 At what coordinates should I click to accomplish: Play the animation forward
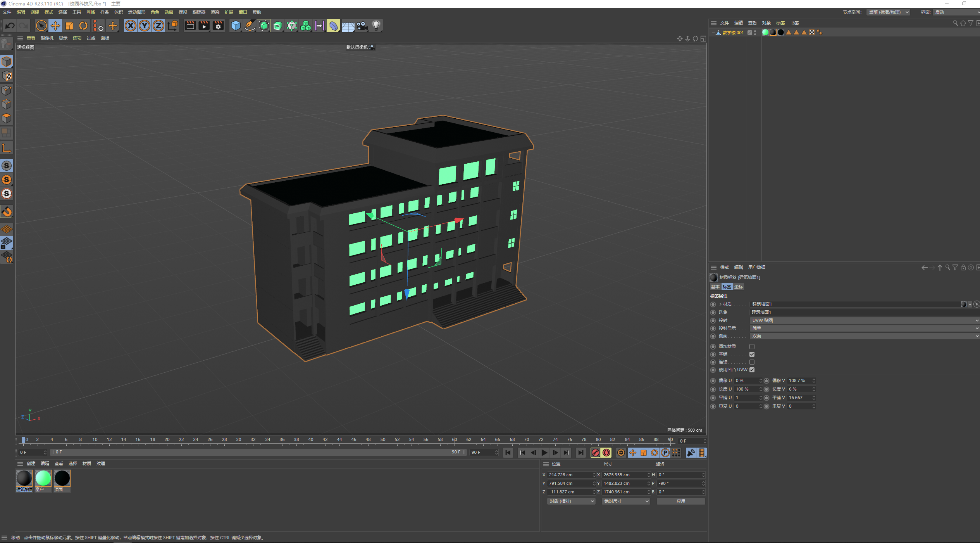(544, 453)
